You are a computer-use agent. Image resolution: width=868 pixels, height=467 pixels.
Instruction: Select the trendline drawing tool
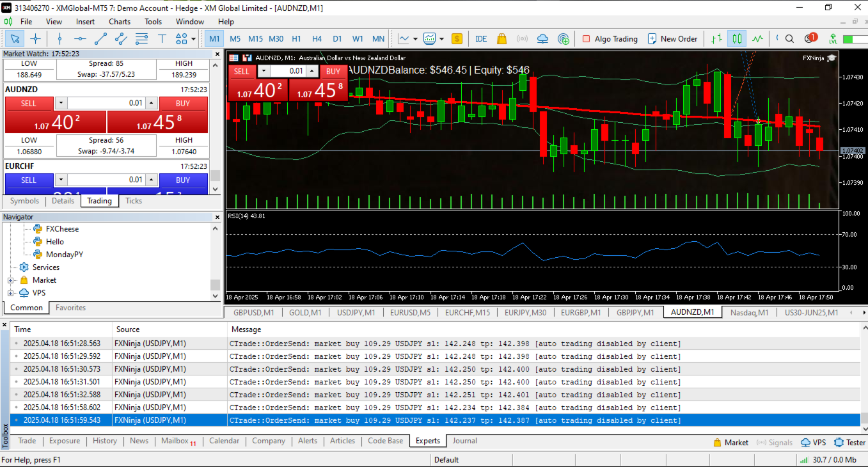pos(100,38)
